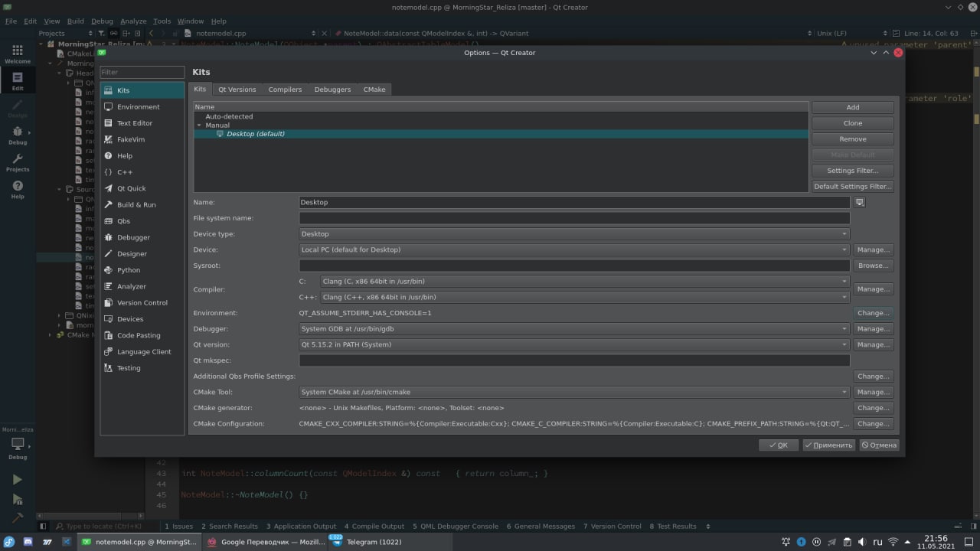Select Code Pasting options category
This screenshot has width=980, height=551.
coord(142,335)
